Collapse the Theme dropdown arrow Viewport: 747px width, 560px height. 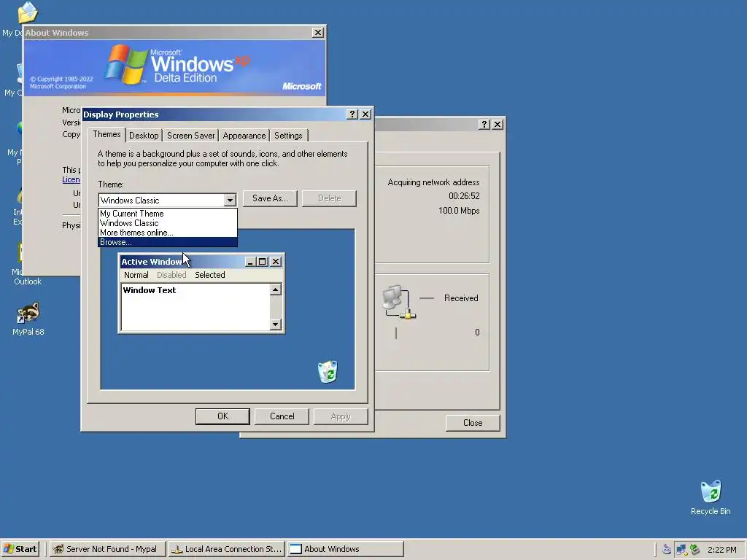230,201
